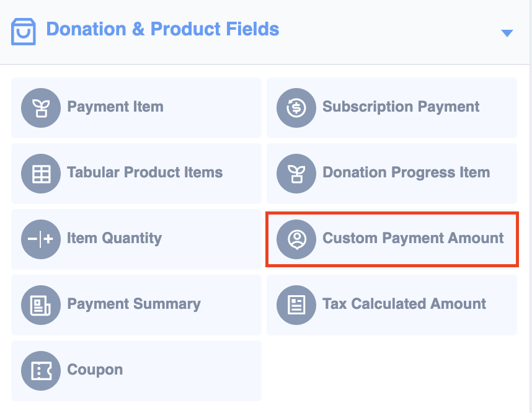Click the Custom Payment Amount user icon
The image size is (532, 413).
pos(296,239)
